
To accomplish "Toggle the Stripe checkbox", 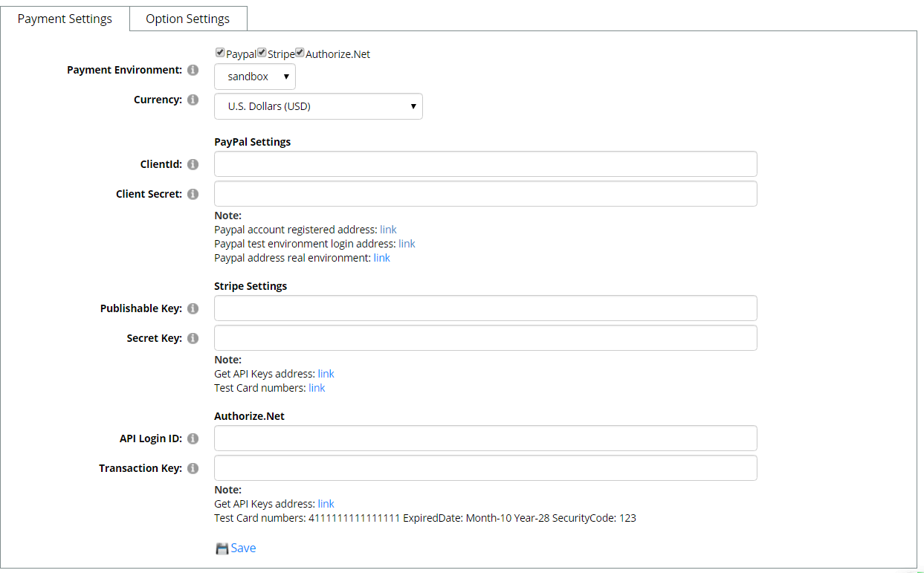I will point(262,53).
